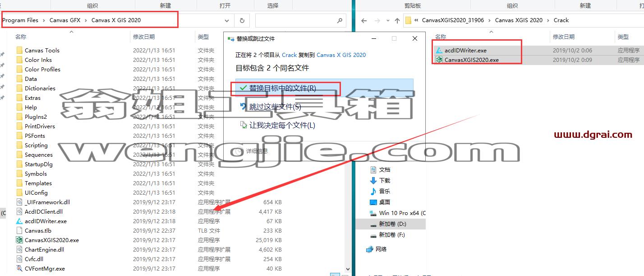Select acdIDWriter.exe icon in left window
The image size is (644, 276).
click(19, 221)
